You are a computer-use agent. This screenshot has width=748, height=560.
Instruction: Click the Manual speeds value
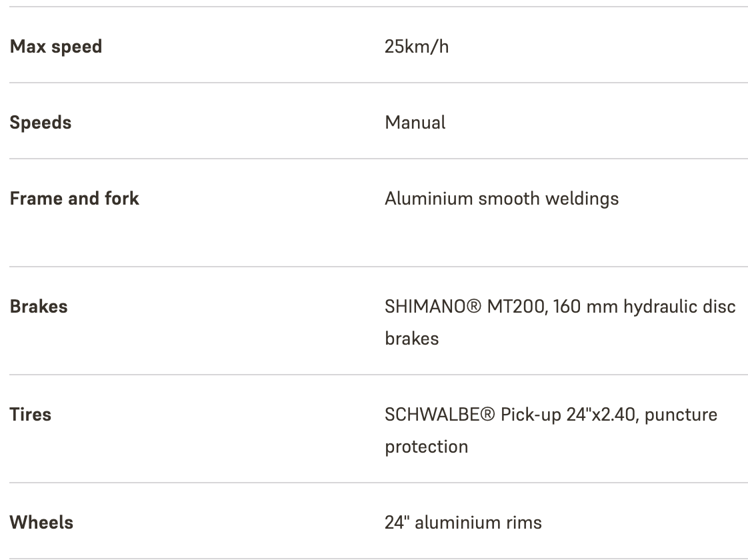pos(415,123)
